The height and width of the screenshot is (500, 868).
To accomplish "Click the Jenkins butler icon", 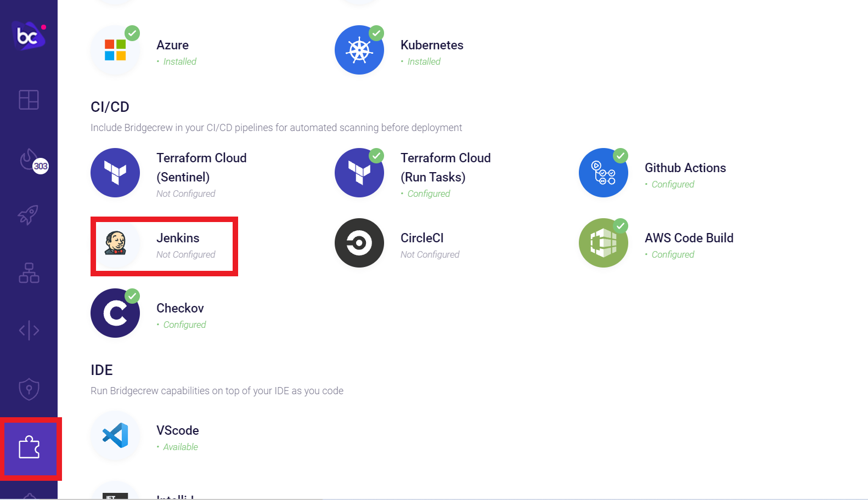I will (x=115, y=243).
